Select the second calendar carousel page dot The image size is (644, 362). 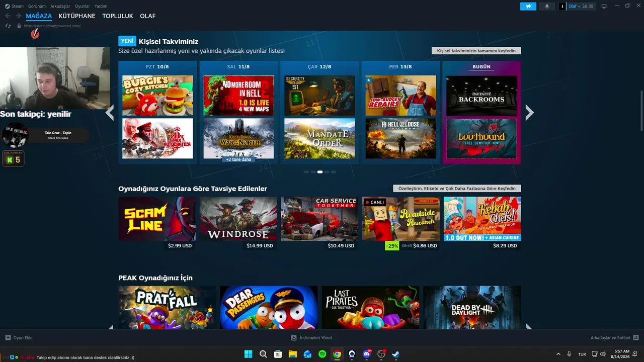313,172
